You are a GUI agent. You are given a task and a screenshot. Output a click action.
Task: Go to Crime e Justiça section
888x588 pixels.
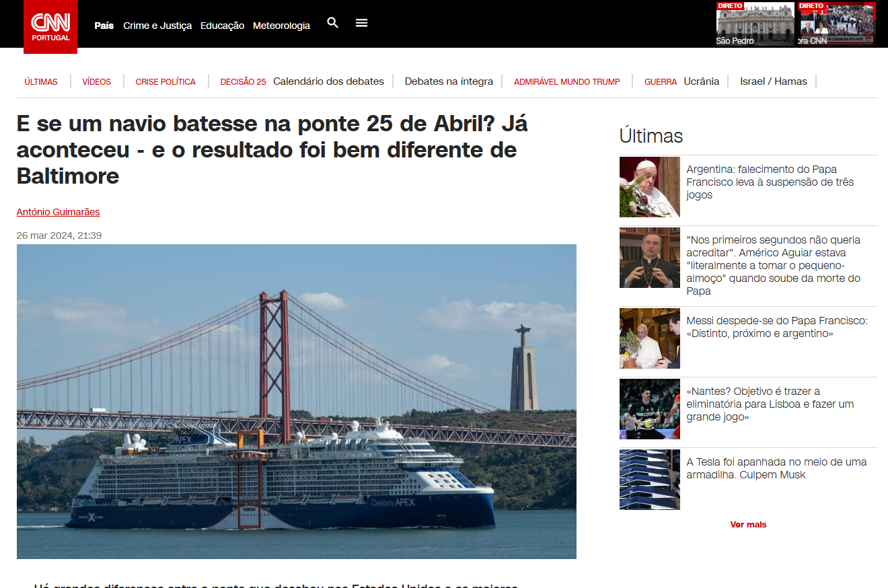[157, 26]
